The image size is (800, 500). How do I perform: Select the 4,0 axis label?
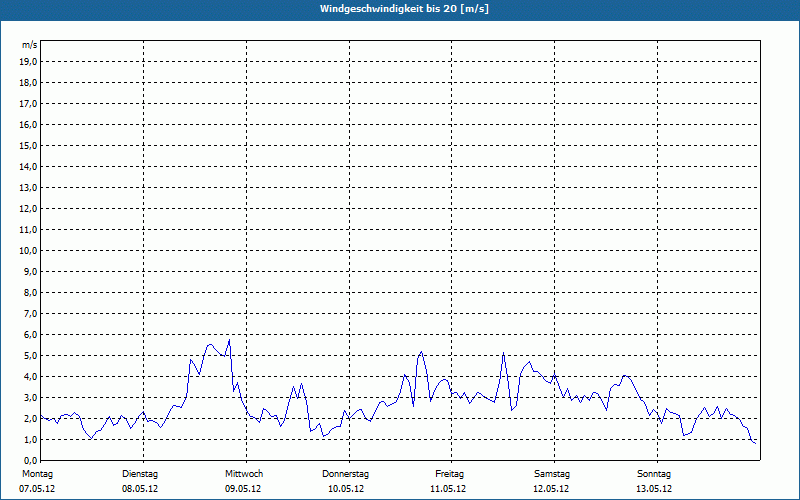tap(31, 377)
